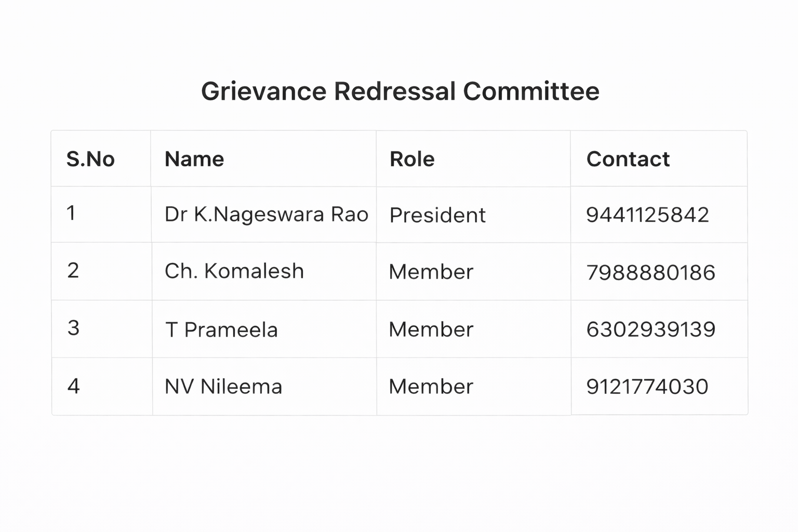
Task: Click contact number 7988880186
Action: coord(650,273)
